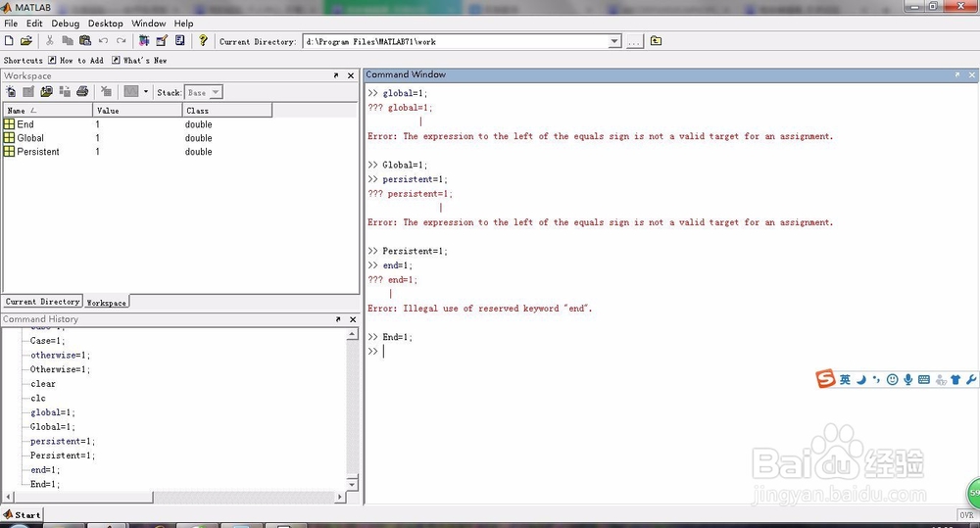Close the Workspace panel
This screenshot has height=528, width=980.
point(351,75)
